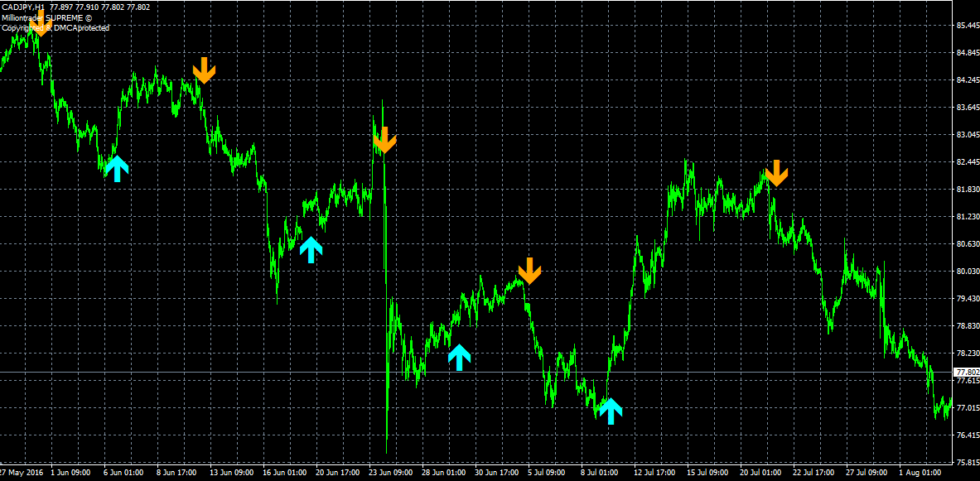This screenshot has height=481, width=980.
Task: Click the cyan buy arrow above 6 Jun 01:00
Action: point(117,169)
